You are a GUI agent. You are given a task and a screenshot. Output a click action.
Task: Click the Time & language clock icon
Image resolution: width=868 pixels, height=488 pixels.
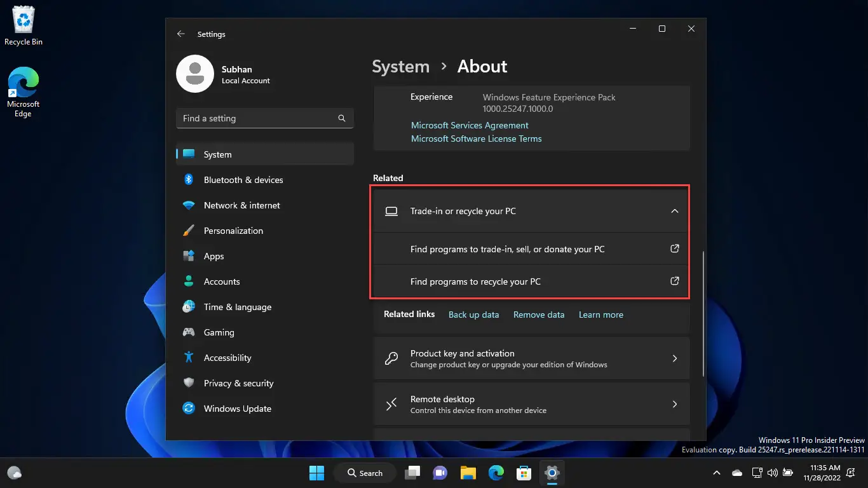click(x=189, y=307)
